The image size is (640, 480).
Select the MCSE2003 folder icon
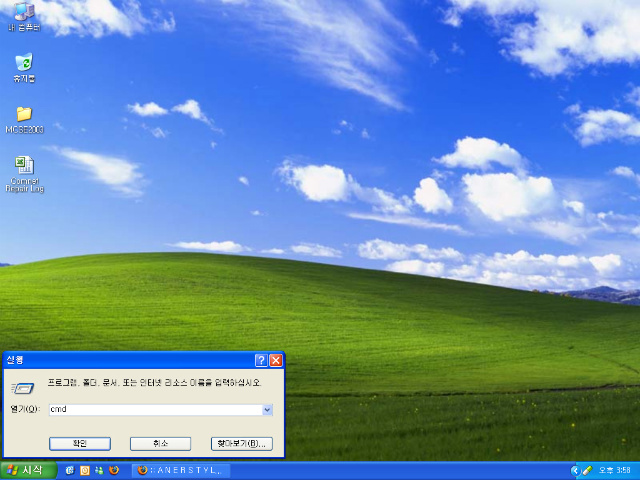(x=24, y=120)
